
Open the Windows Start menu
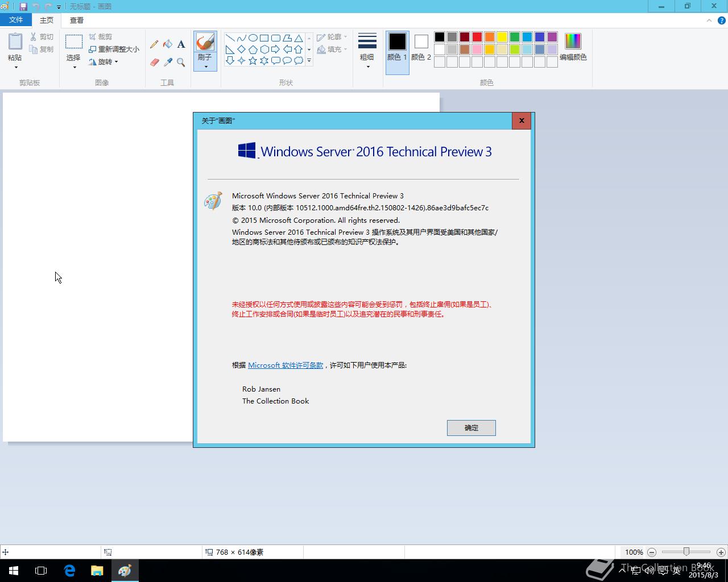[14, 571]
